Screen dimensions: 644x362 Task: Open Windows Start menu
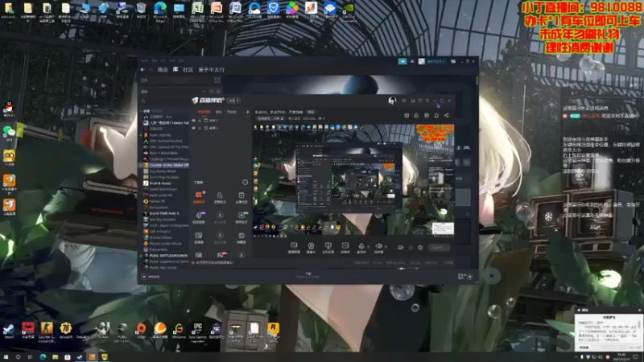(x=6, y=357)
